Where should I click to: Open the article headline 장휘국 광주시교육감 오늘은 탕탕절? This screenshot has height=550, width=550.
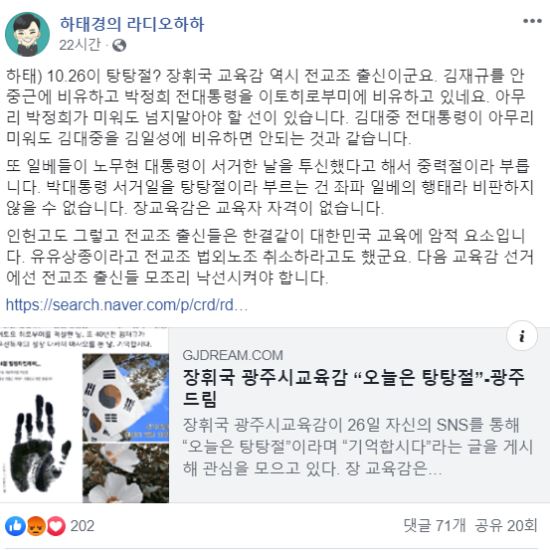coord(354,388)
